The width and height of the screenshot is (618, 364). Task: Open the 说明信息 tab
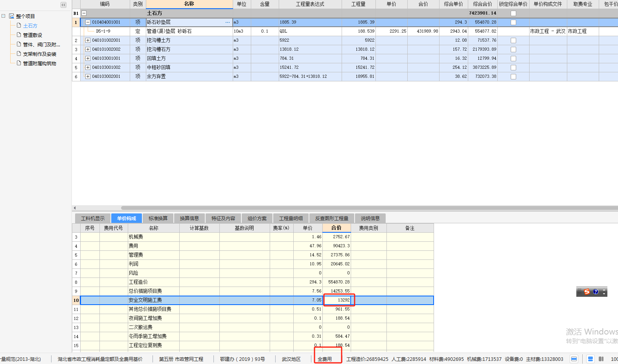tap(370, 218)
